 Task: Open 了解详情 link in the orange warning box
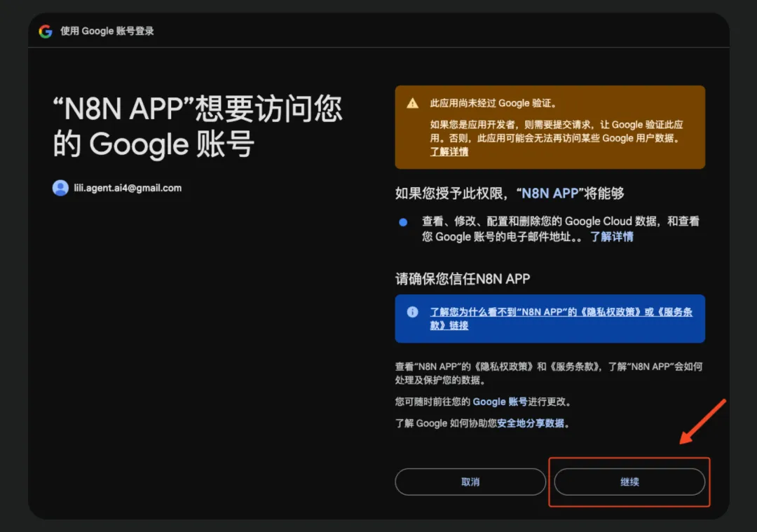[449, 151]
